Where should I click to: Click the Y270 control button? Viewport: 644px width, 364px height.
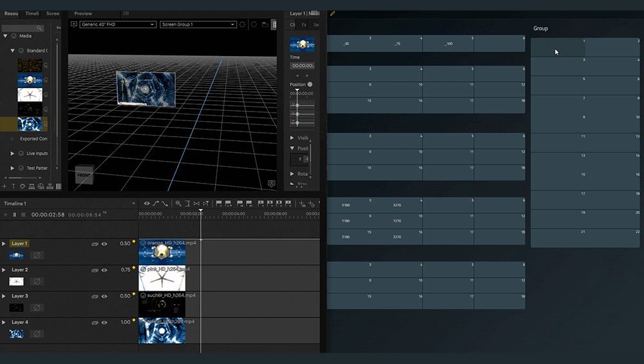[397, 221]
